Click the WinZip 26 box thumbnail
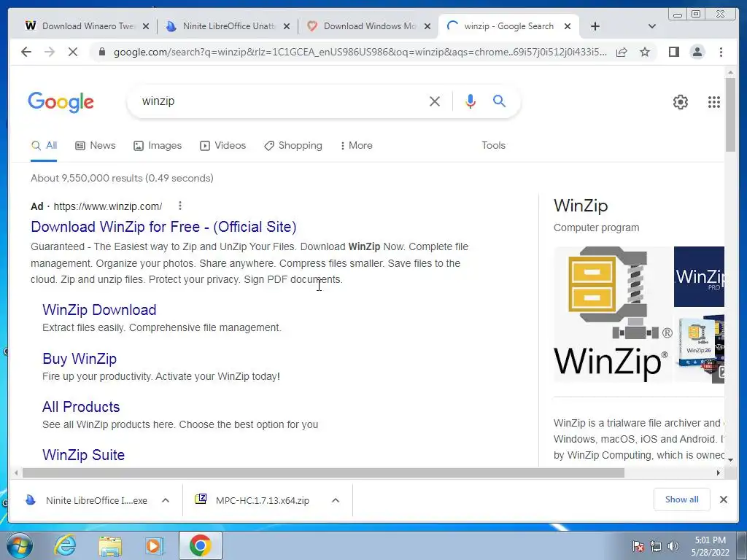This screenshot has width=747, height=560. click(699, 349)
